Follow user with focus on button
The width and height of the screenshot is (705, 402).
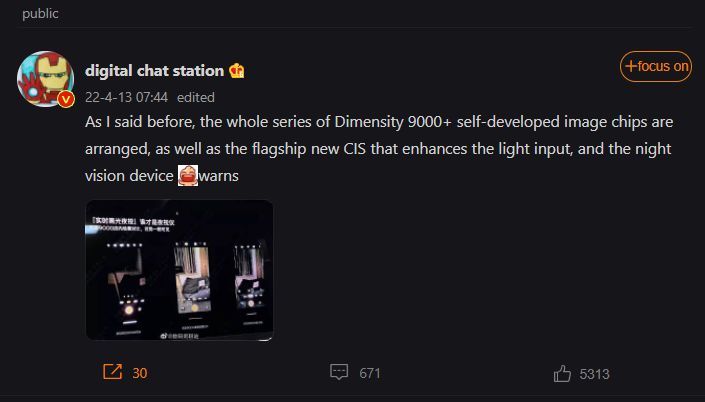(656, 67)
